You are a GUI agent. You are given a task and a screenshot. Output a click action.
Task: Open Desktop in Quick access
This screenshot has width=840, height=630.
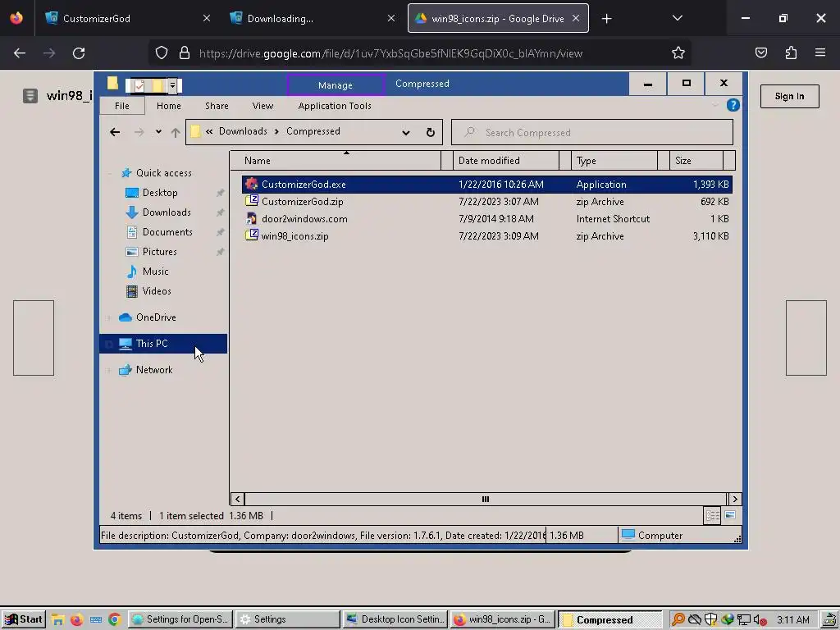[160, 193]
